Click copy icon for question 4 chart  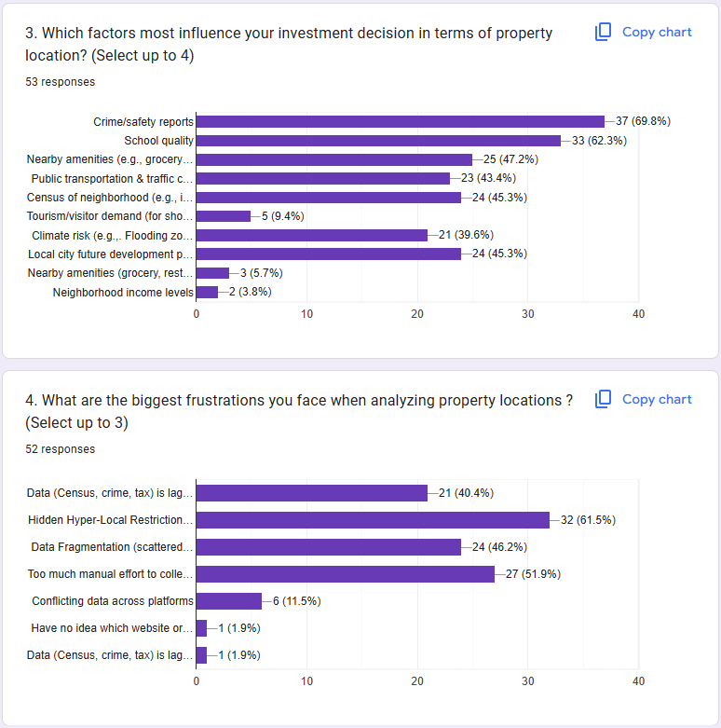[x=603, y=399]
